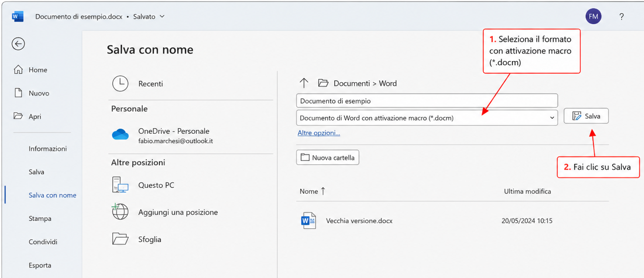Click Documenti in the path breadcrumb
644x278 pixels.
(x=352, y=83)
